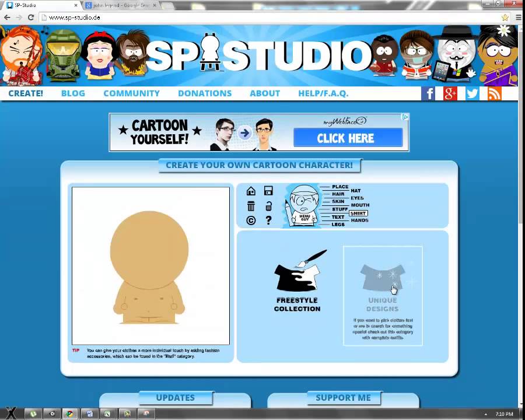Select the SHIRT category
The width and height of the screenshot is (525, 420).
coord(358,213)
